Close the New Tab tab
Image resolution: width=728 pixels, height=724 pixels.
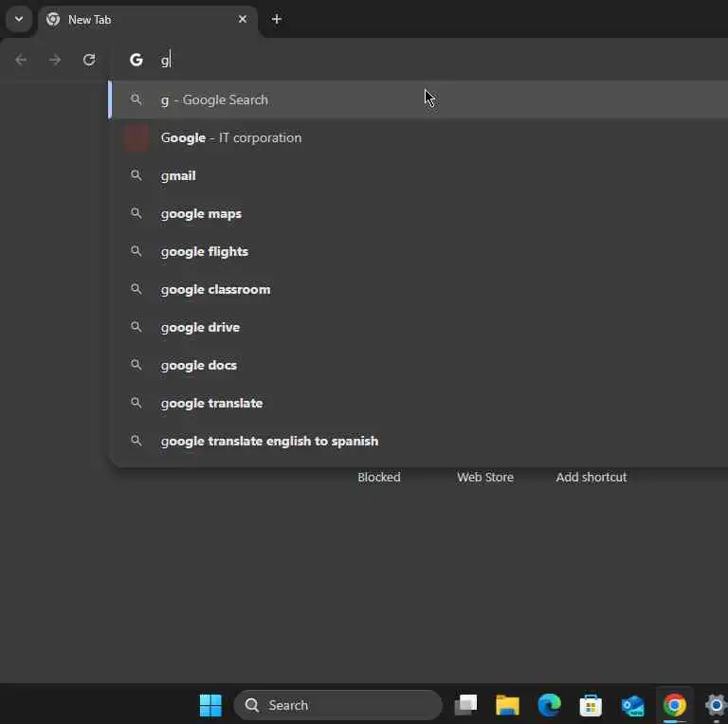tap(243, 20)
